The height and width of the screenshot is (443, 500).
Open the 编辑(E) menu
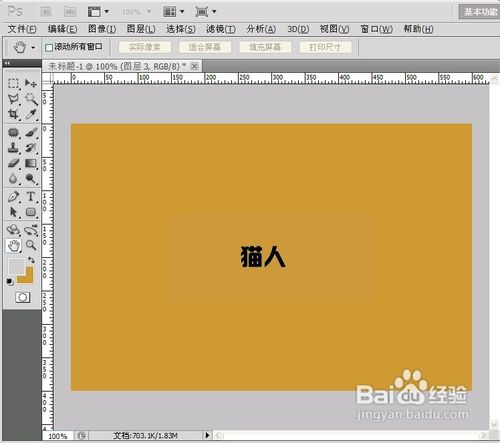pos(62,29)
